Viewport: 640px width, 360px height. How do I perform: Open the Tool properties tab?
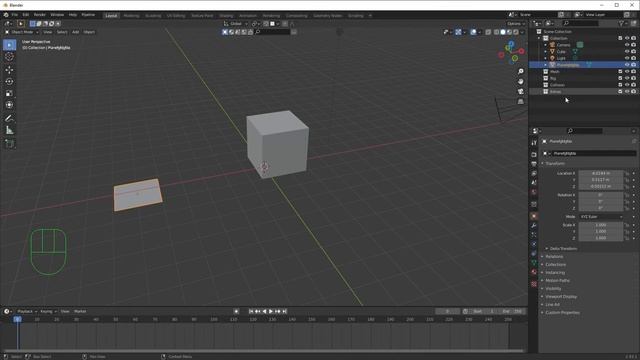tap(534, 142)
